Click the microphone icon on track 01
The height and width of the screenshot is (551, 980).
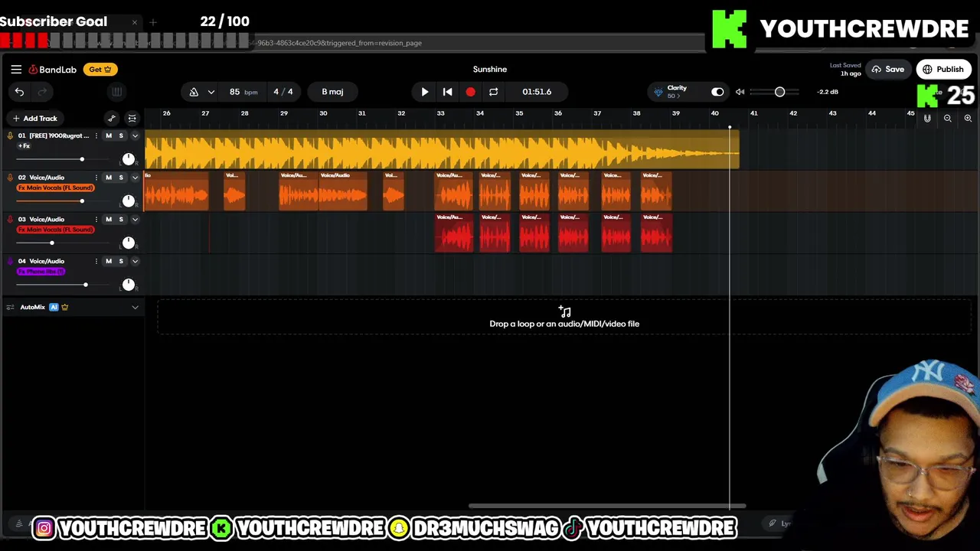point(10,136)
